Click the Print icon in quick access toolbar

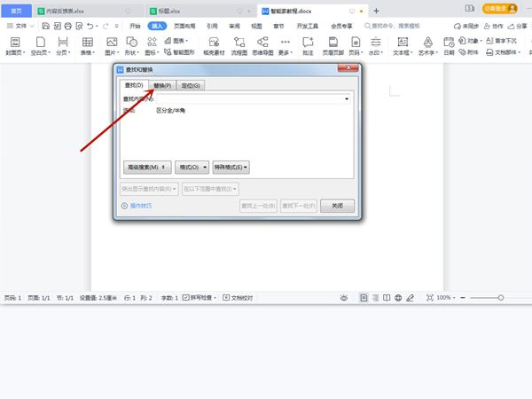tap(68, 26)
